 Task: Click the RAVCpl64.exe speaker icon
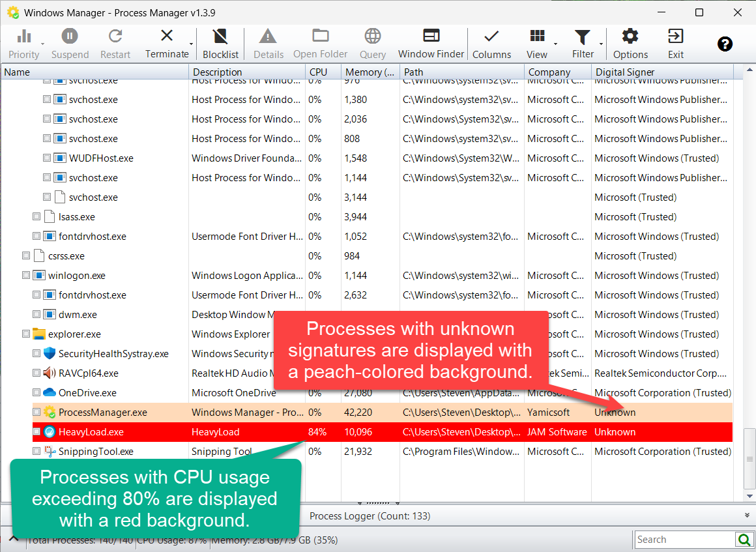49,373
